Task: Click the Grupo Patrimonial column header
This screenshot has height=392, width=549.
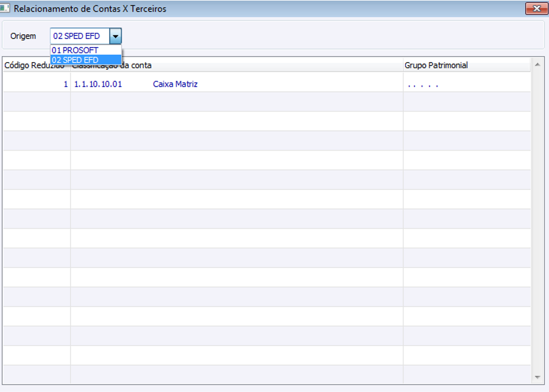Action: (x=467, y=65)
